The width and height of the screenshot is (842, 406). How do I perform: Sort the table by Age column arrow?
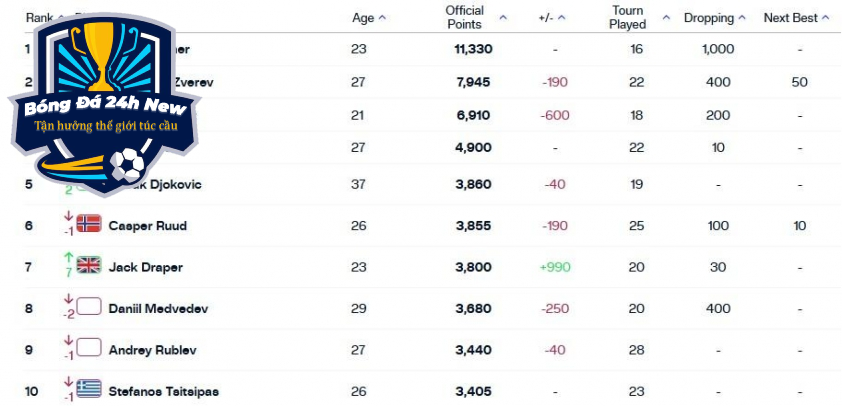[382, 18]
